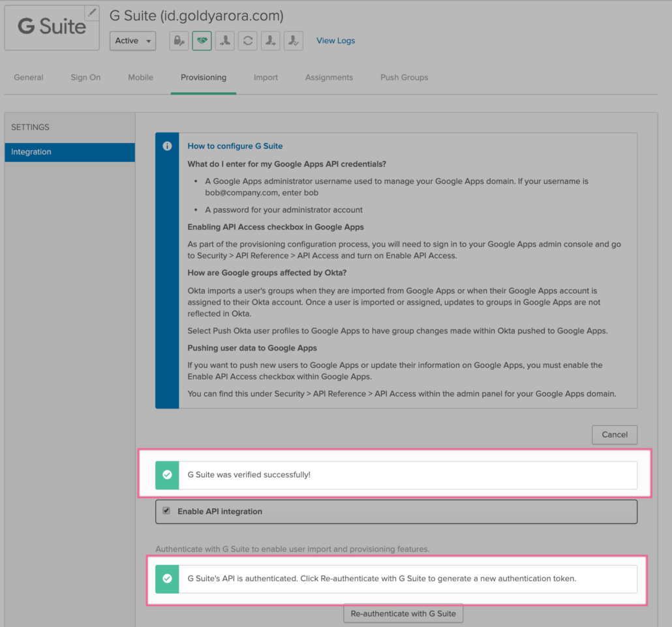Screen dimensions: 672x627
Task: Click green check icon beside verified message
Action: (167, 475)
